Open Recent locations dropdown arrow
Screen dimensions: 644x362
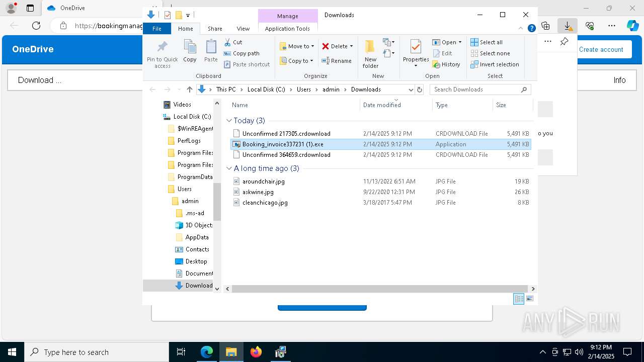tap(179, 89)
